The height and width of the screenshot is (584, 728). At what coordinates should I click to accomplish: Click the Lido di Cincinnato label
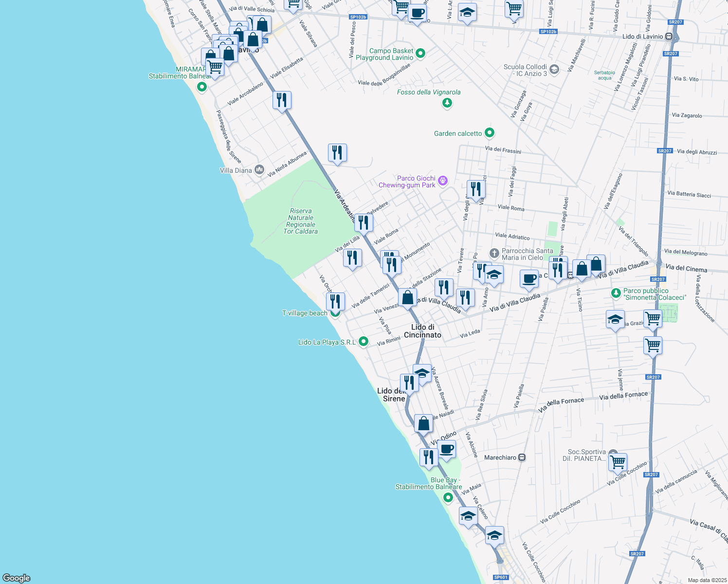tap(422, 331)
